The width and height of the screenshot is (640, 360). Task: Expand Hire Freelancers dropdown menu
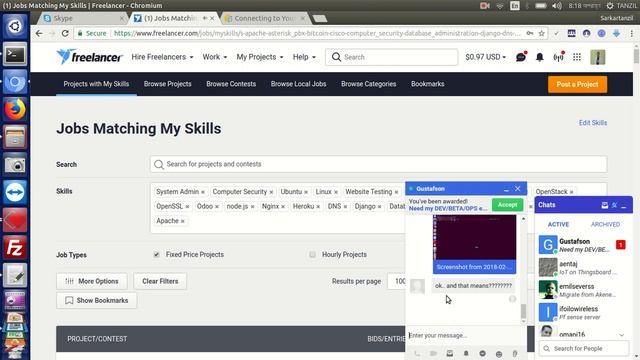click(x=162, y=57)
